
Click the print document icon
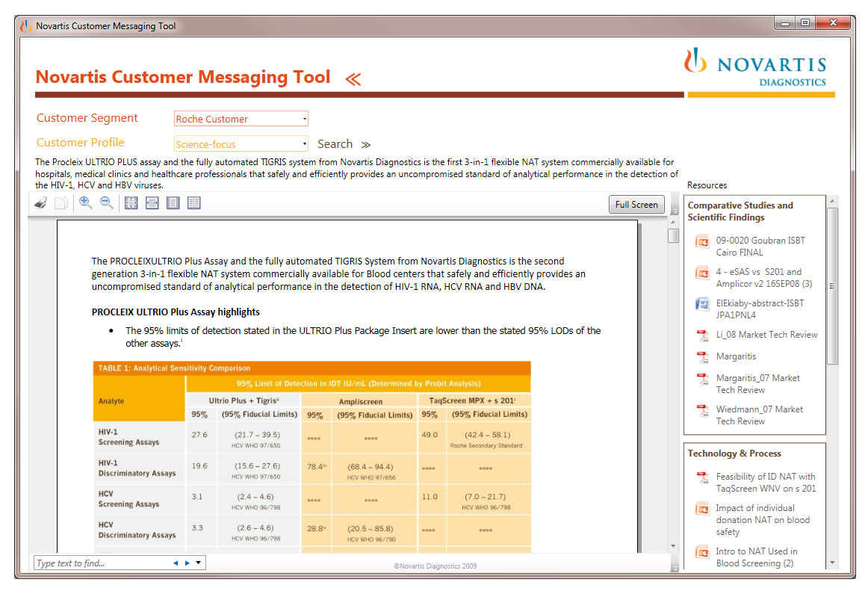pos(40,203)
